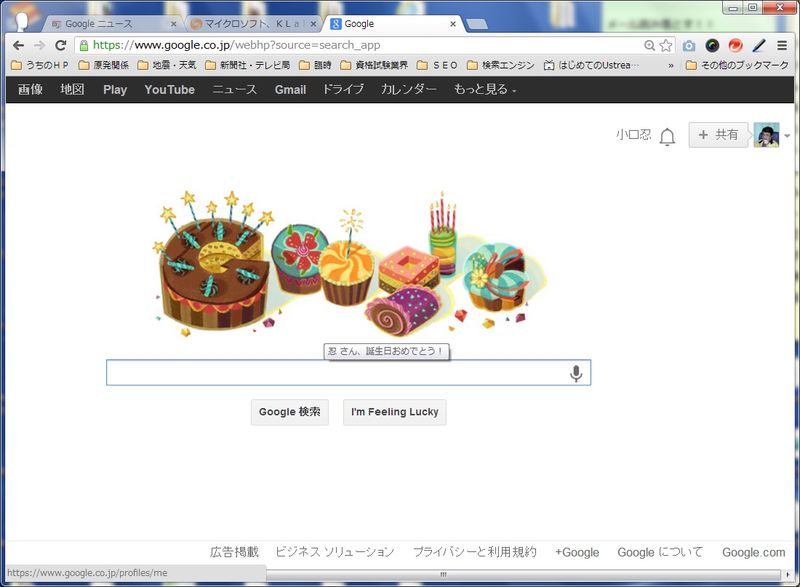Open the Chrome hamburger menu
Screen dimensions: 800x587
(x=782, y=45)
